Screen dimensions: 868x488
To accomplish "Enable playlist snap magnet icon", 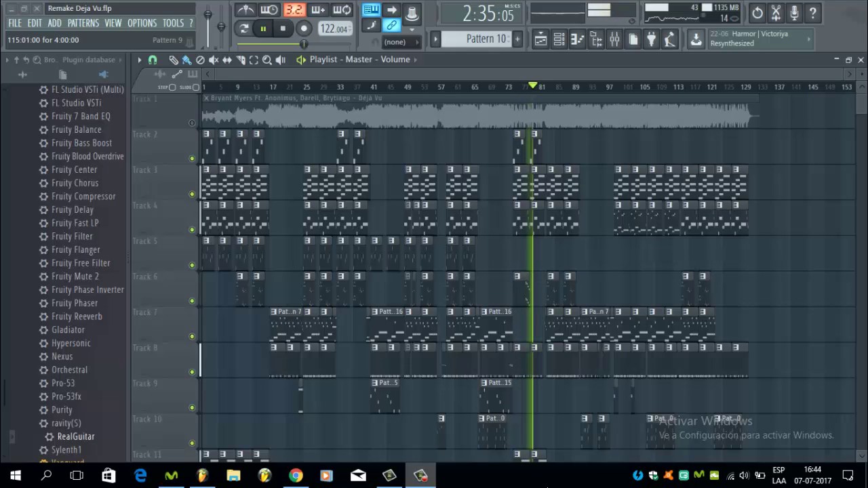I will pyautogui.click(x=153, y=60).
